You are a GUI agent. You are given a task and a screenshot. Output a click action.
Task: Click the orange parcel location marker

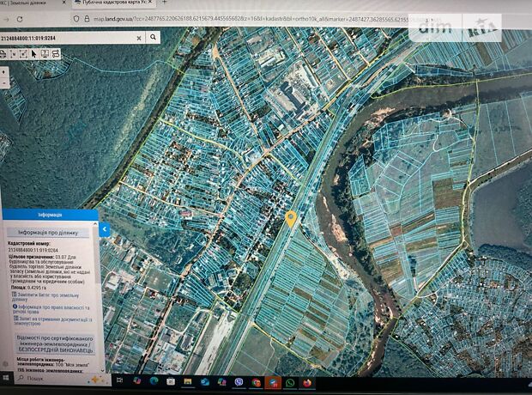click(x=291, y=218)
